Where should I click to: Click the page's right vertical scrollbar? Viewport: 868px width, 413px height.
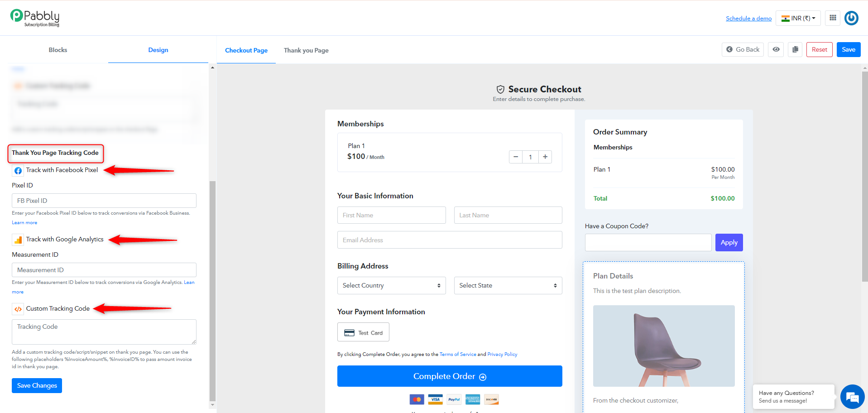click(865, 177)
